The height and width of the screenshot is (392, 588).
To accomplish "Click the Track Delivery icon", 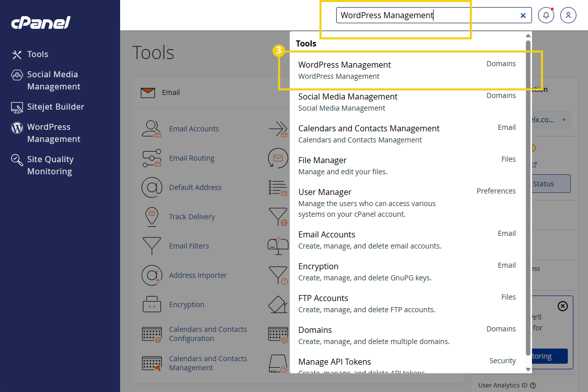I will point(151,216).
